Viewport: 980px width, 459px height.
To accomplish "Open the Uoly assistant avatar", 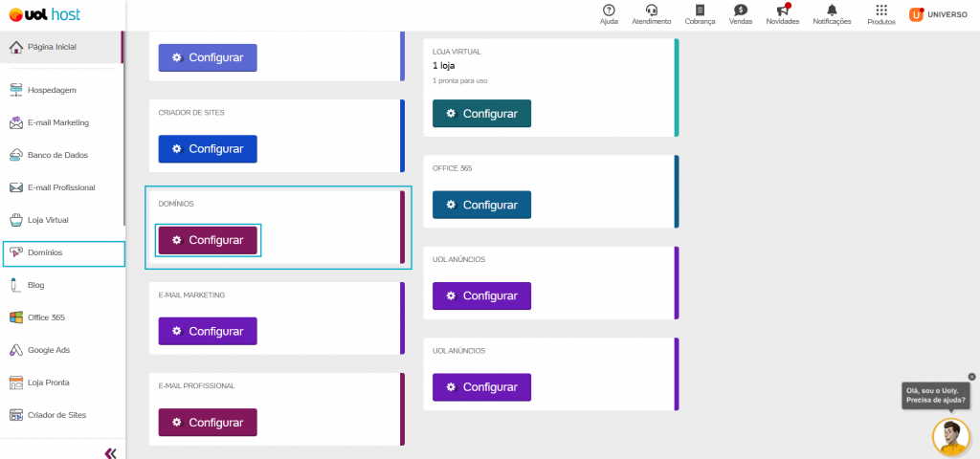I will pos(950,436).
